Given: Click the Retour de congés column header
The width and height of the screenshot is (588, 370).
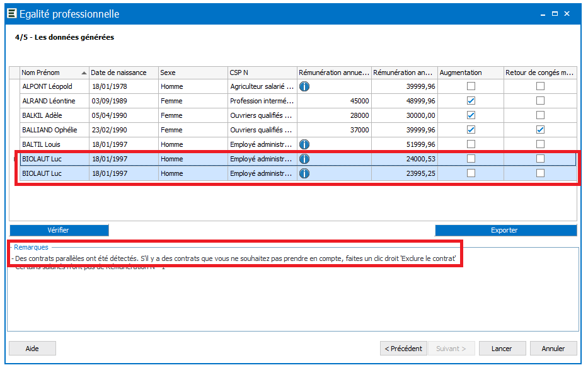Looking at the screenshot, I should pyautogui.click(x=540, y=72).
